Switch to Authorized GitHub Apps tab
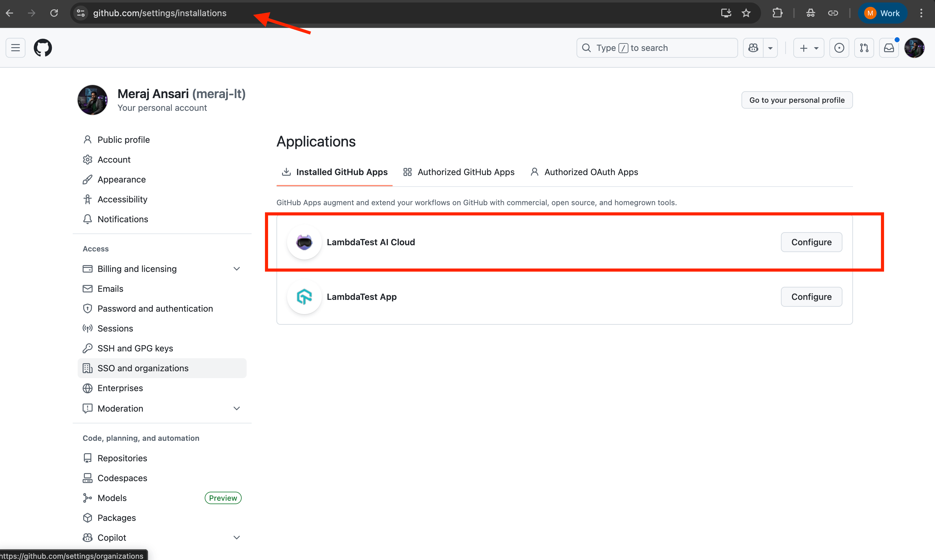Viewport: 935px width, 560px height. [459, 172]
